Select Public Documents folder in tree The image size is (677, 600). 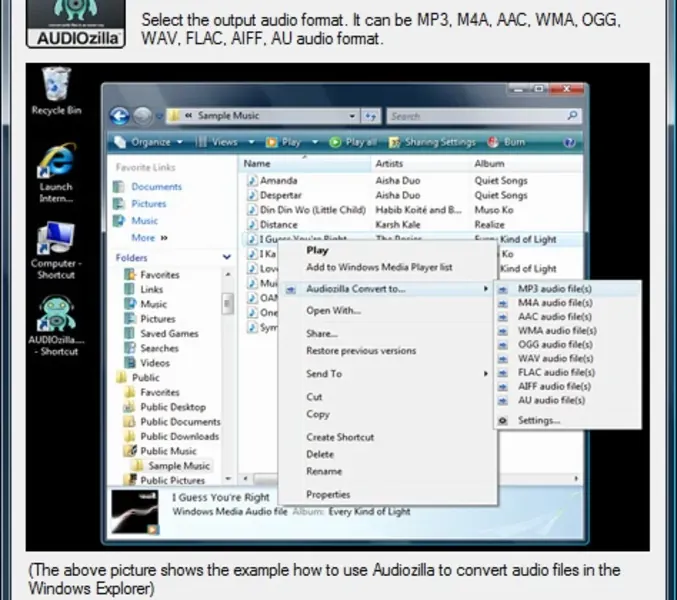tap(172, 421)
